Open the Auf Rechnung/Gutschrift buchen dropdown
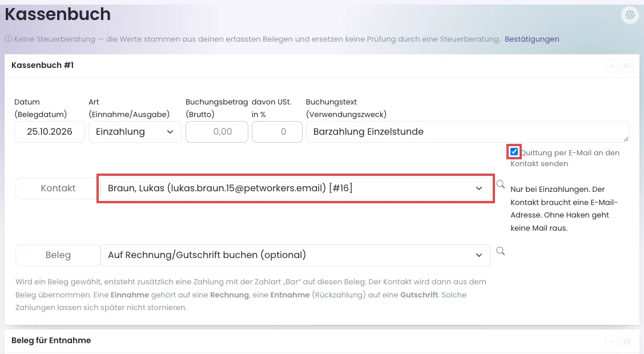This screenshot has width=644, height=354. point(295,255)
